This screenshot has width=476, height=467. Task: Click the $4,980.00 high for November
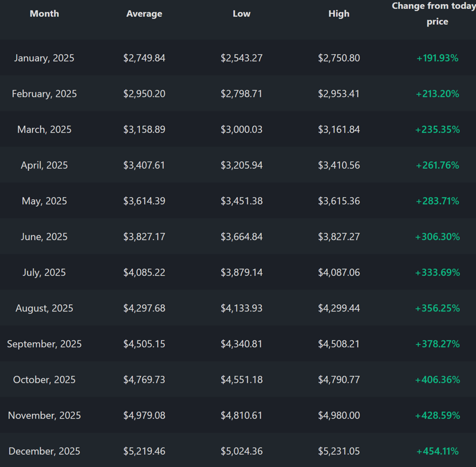pyautogui.click(x=338, y=416)
